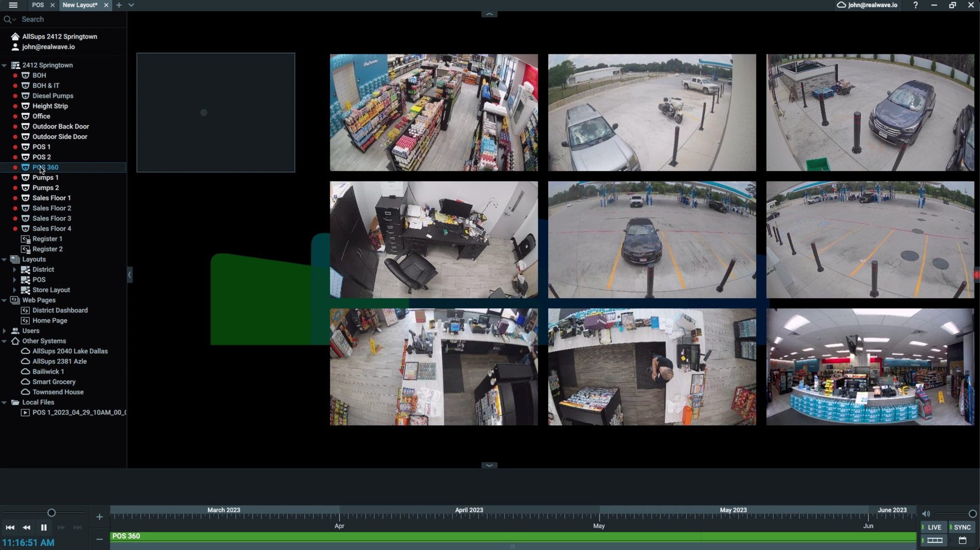Collapse the left resource panel handle
The height and width of the screenshot is (550, 980).
130,275
